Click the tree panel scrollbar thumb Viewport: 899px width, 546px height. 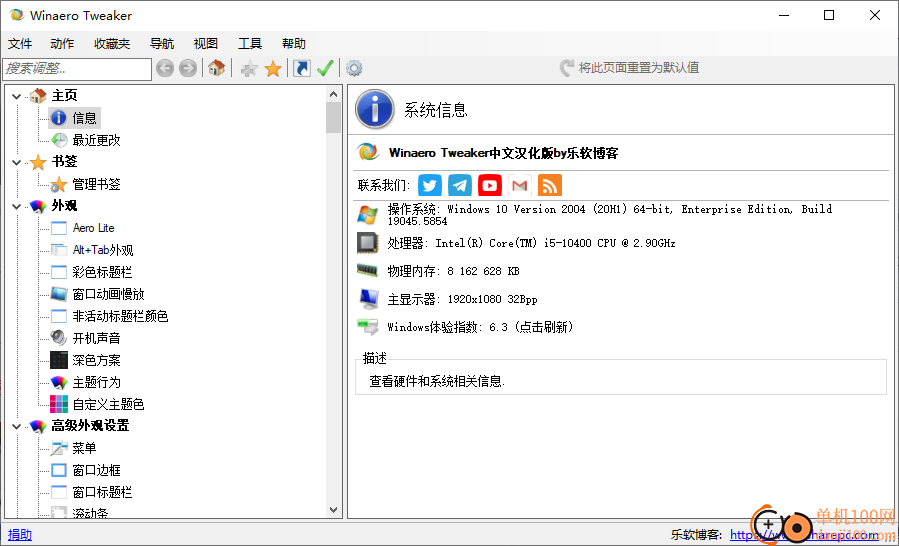334,117
